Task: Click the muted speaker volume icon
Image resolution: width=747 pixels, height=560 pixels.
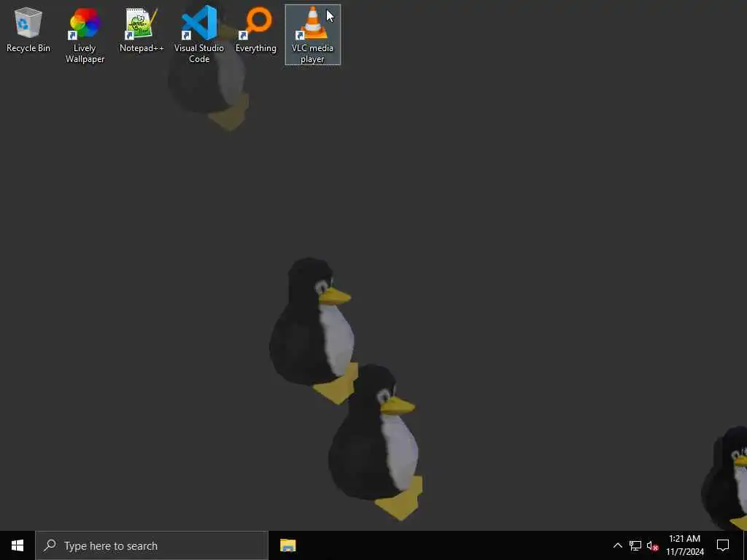Action: pyautogui.click(x=653, y=545)
